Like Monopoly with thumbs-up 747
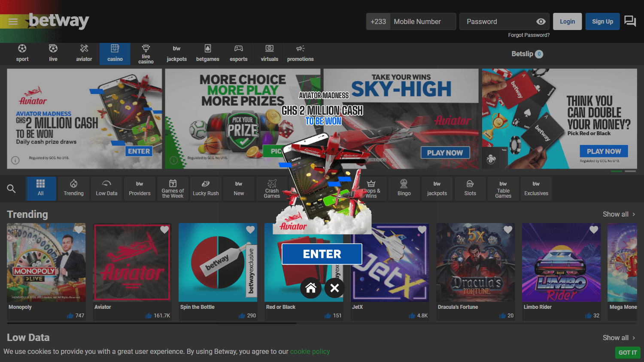 point(70,316)
